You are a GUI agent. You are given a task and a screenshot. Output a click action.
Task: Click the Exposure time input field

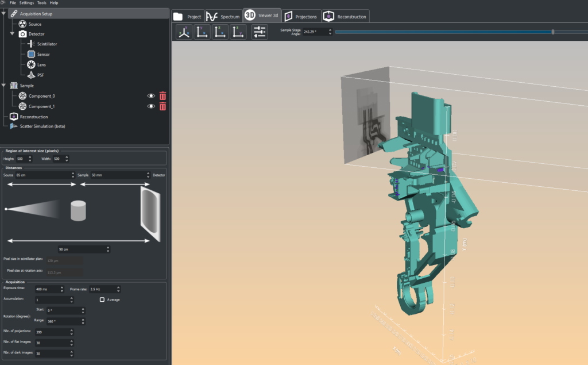tap(48, 289)
